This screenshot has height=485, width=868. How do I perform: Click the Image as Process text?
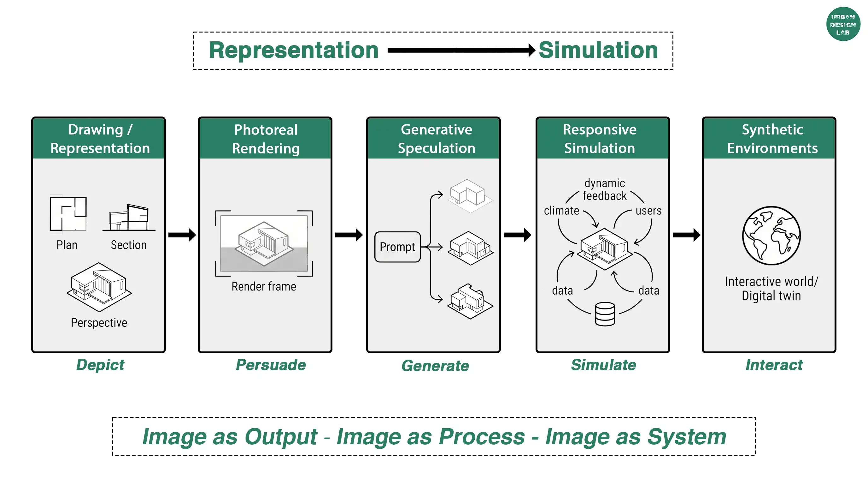click(x=431, y=437)
